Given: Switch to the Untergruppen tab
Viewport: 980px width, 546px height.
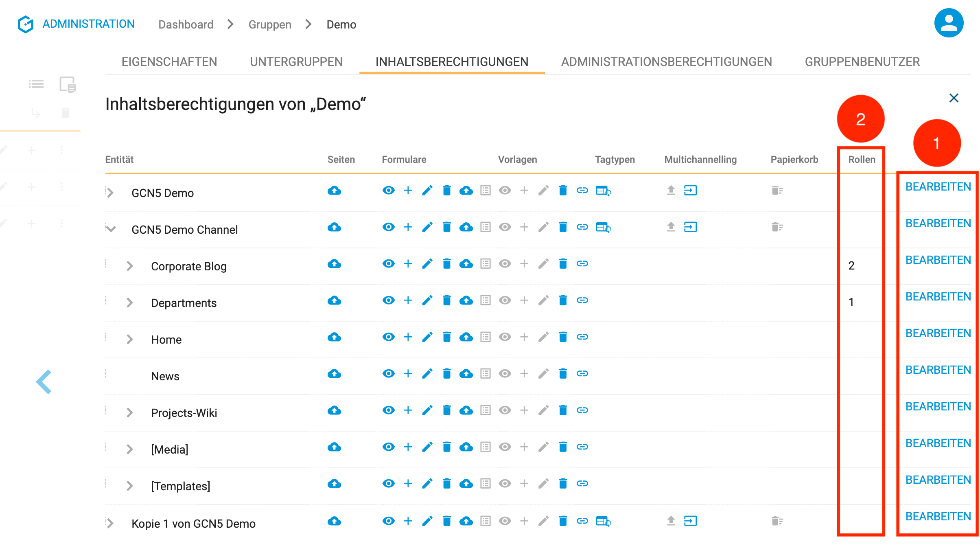Looking at the screenshot, I should (296, 62).
